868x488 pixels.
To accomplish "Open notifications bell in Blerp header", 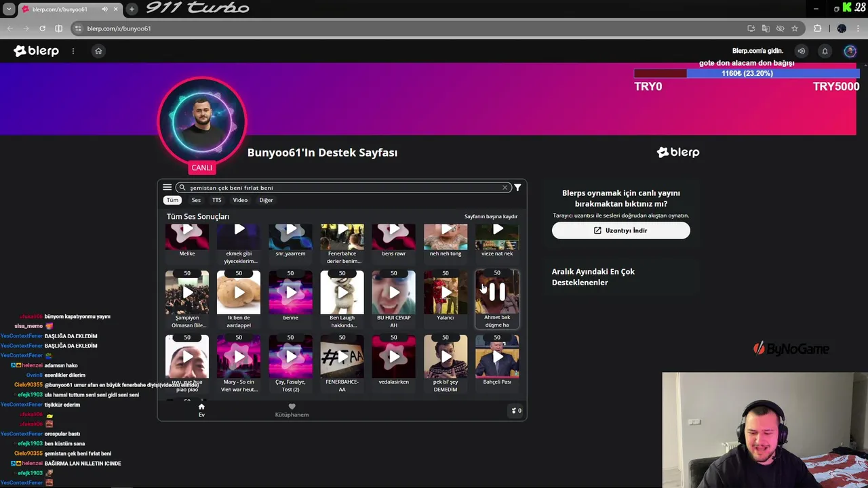I will click(825, 51).
